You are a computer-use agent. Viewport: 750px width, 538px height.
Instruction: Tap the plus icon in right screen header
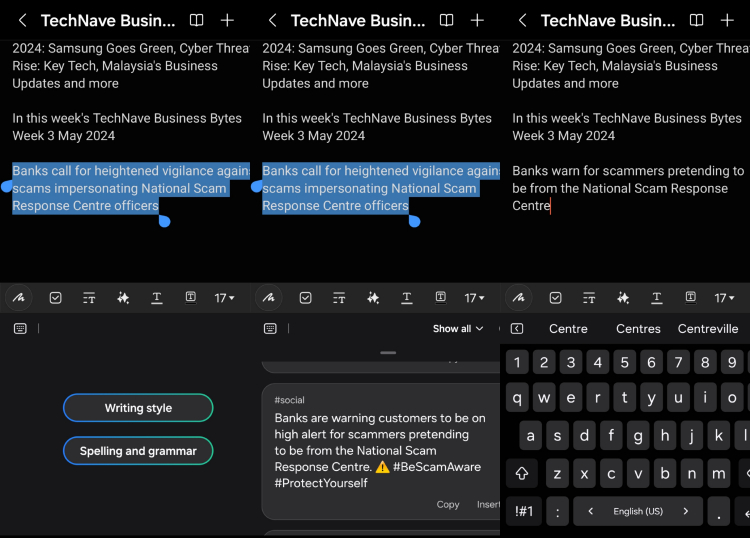point(727,20)
